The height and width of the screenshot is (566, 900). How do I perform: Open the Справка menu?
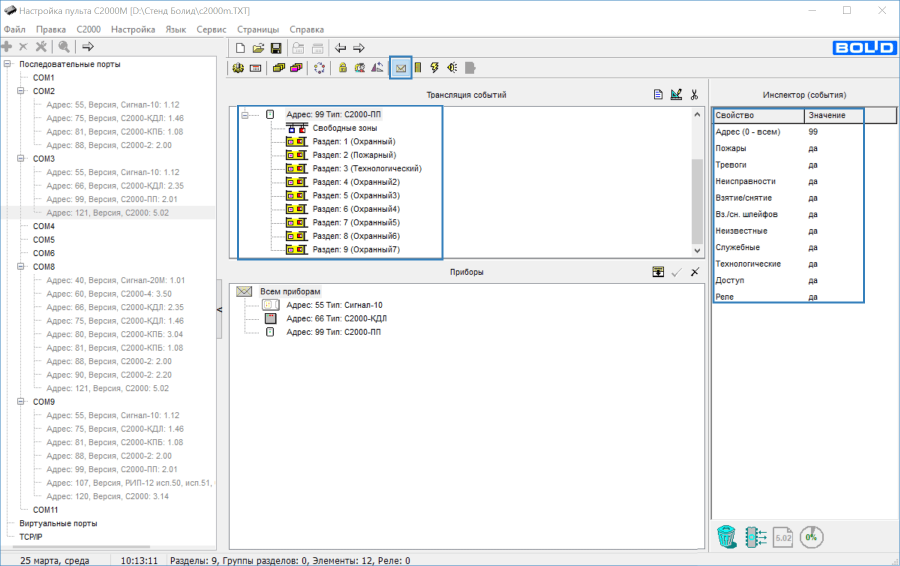point(307,29)
